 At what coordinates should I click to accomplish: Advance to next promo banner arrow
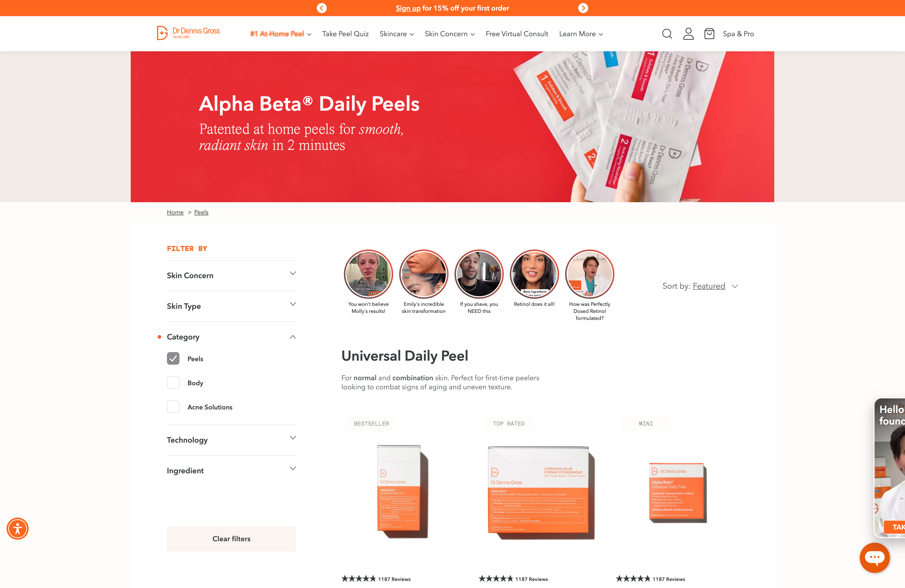tap(583, 8)
